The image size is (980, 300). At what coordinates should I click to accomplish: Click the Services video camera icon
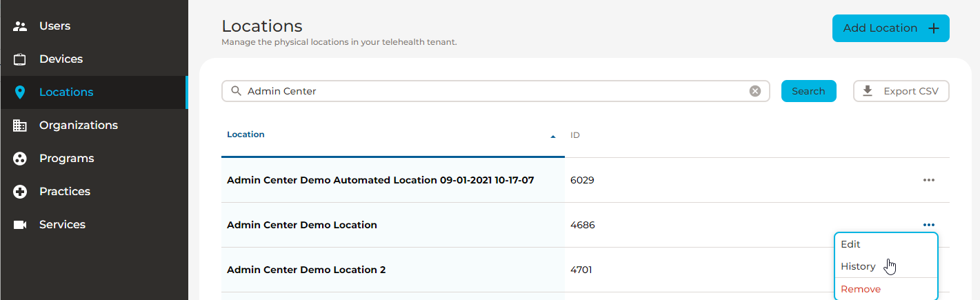(20, 225)
